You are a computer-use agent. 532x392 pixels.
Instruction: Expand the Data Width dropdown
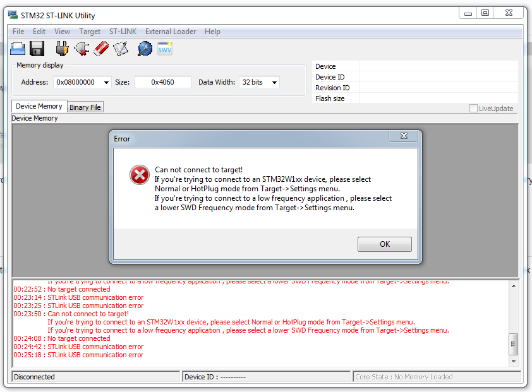274,83
